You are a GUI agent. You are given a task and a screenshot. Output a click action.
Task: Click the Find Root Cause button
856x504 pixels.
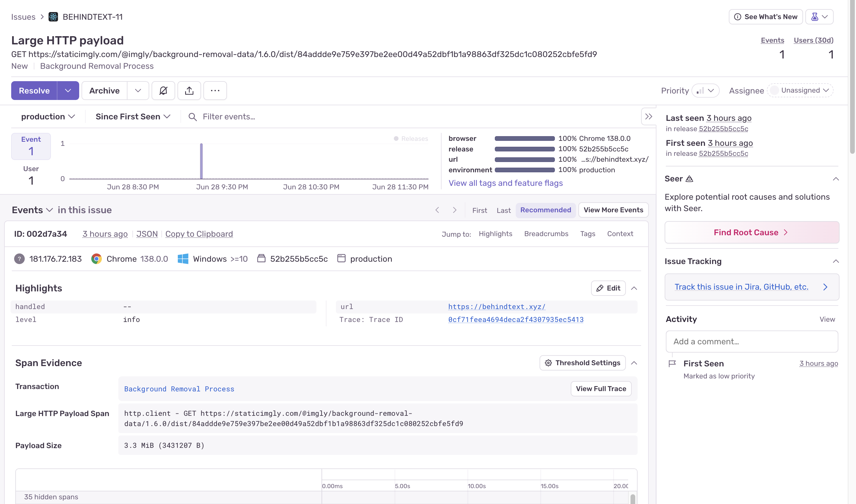click(x=752, y=232)
